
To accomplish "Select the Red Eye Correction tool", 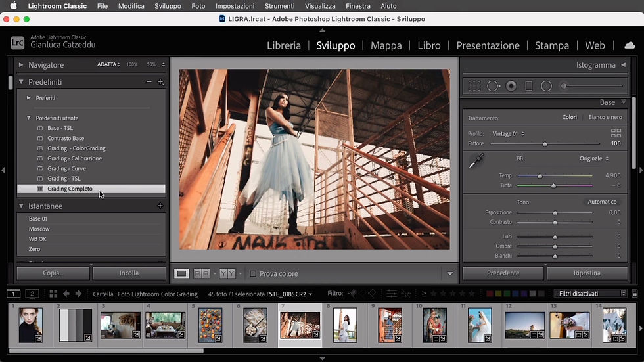I will click(511, 86).
